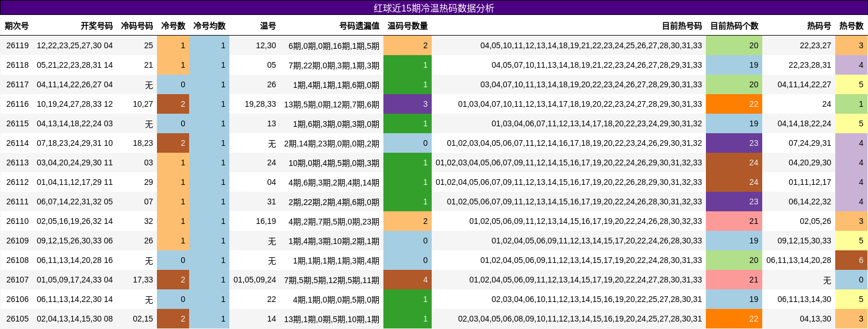868x329 pixels.
Task: Click period number 26118
Action: (17, 65)
